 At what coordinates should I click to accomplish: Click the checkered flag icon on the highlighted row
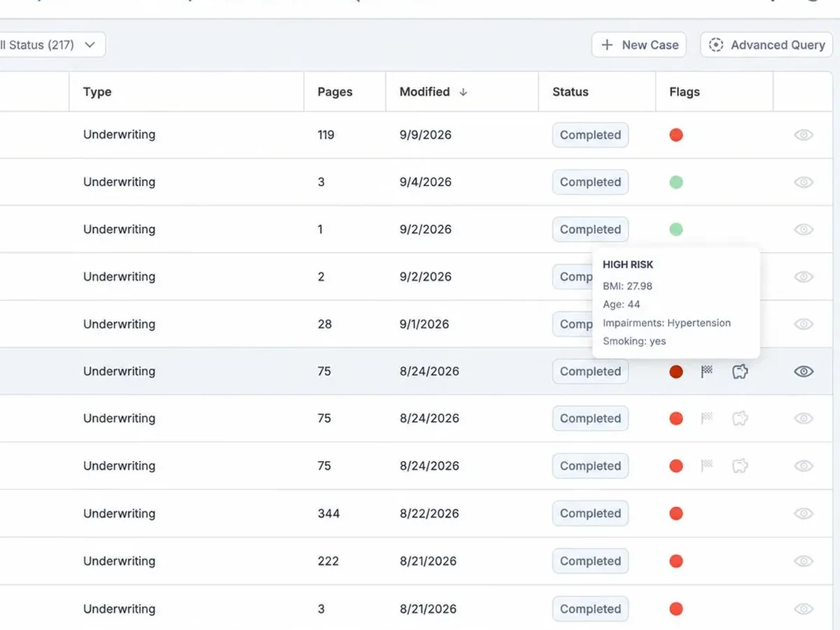point(707,372)
